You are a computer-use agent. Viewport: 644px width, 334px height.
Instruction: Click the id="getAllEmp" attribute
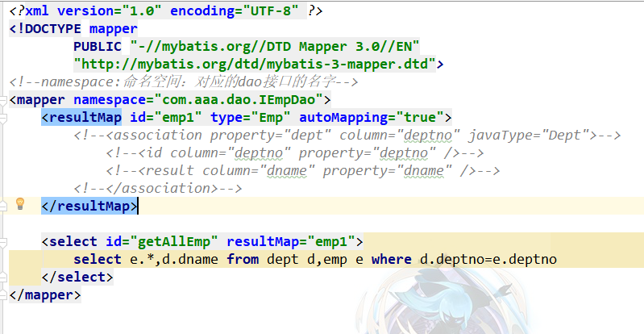[162, 241]
